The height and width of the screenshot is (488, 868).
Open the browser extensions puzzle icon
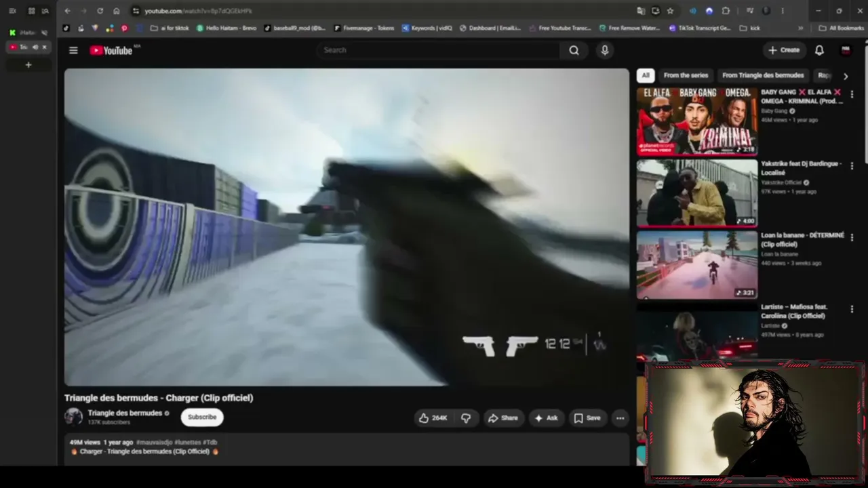pos(726,11)
